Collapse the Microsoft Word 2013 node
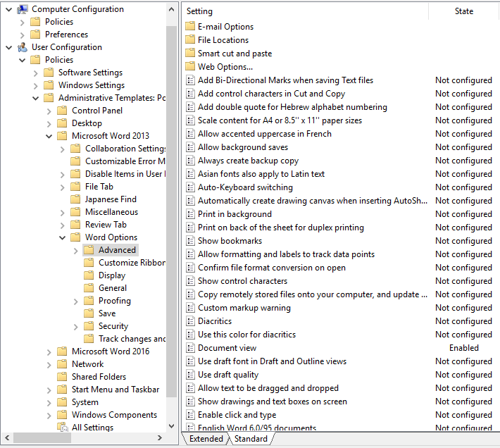Image resolution: width=500 pixels, height=448 pixels. [x=49, y=136]
